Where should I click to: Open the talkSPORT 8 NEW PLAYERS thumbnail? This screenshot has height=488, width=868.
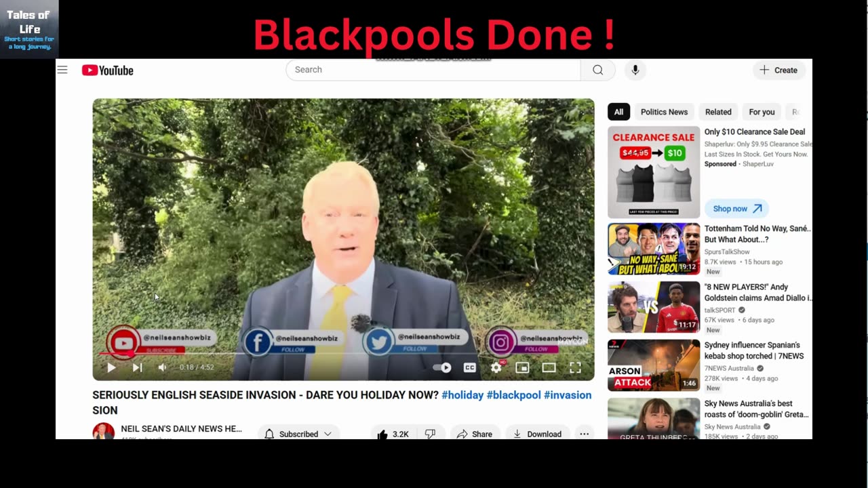point(654,307)
